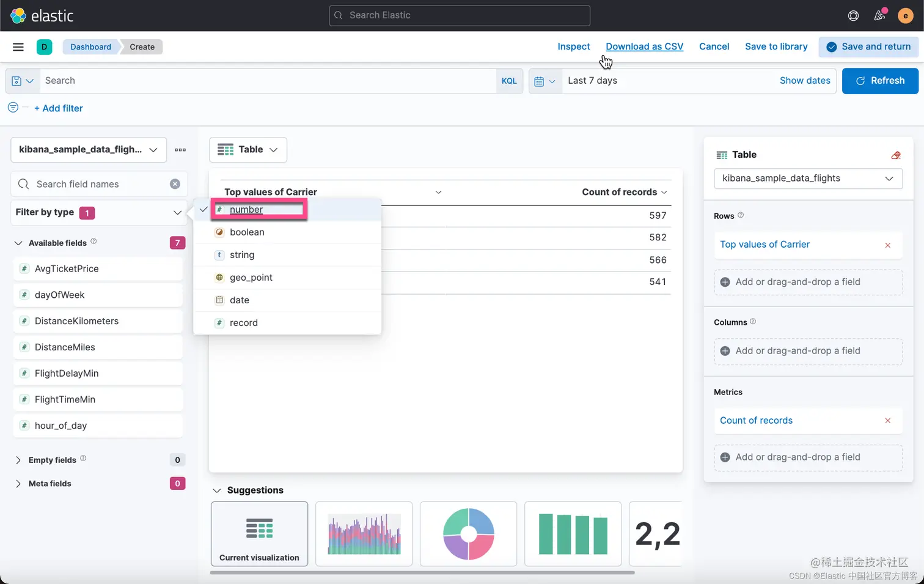Click Save and return button
The height and width of the screenshot is (584, 924).
(x=868, y=46)
